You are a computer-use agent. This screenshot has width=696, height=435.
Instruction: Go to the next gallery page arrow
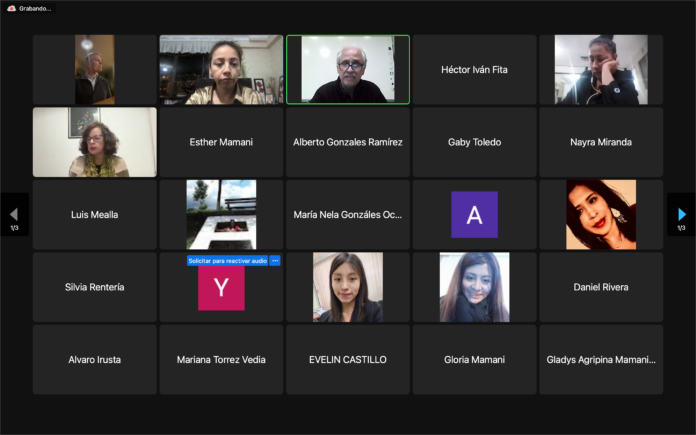click(682, 214)
